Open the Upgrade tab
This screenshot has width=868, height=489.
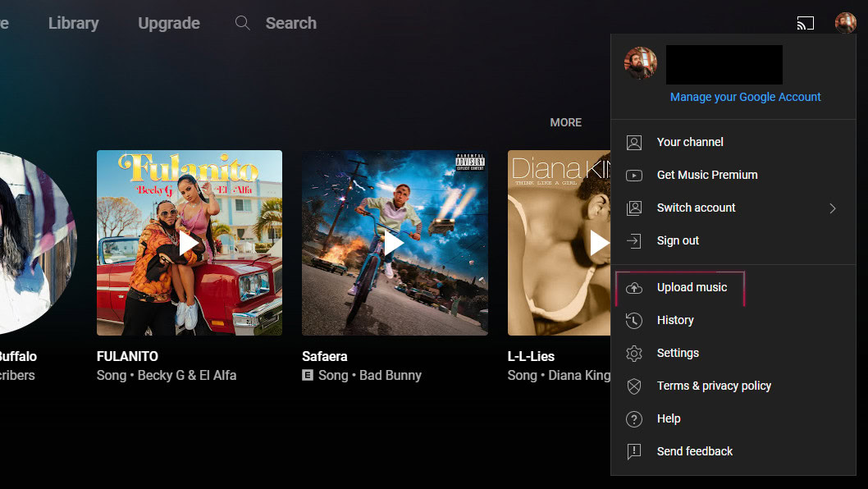click(x=169, y=23)
